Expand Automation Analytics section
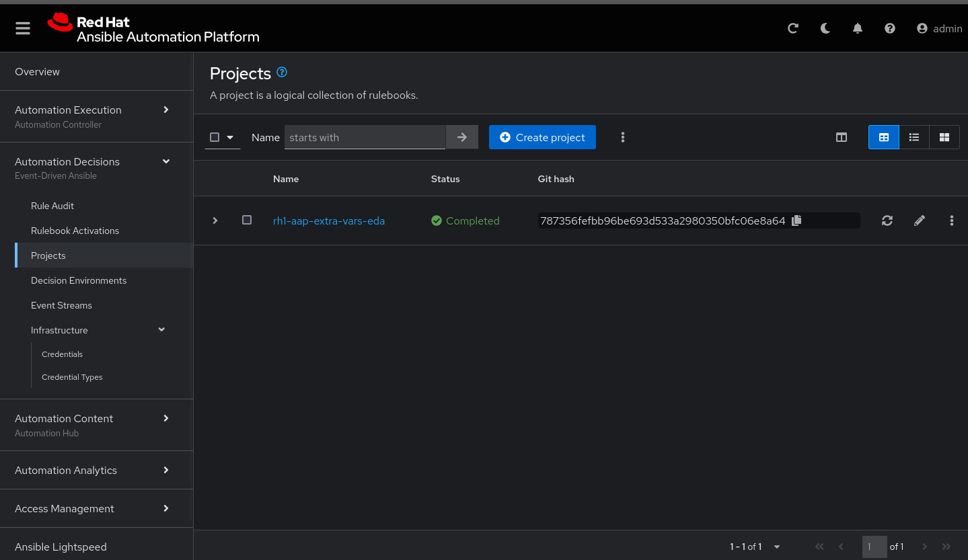 click(96, 470)
